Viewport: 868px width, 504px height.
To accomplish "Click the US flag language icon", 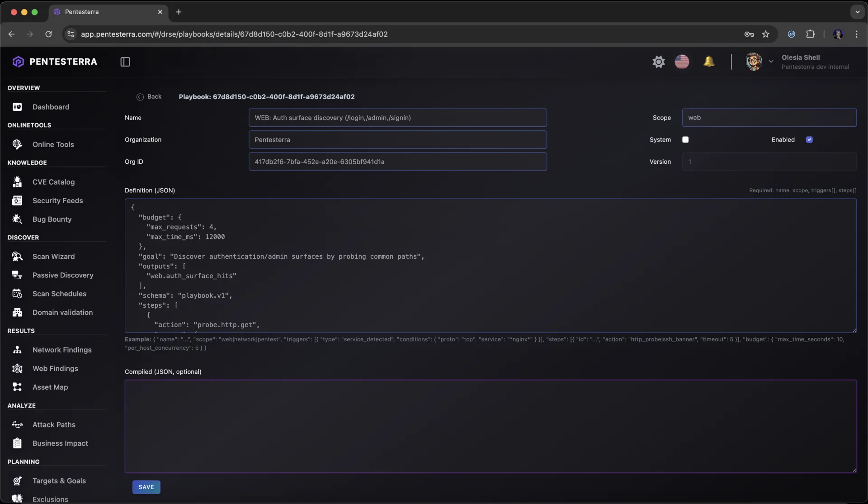I will [682, 62].
